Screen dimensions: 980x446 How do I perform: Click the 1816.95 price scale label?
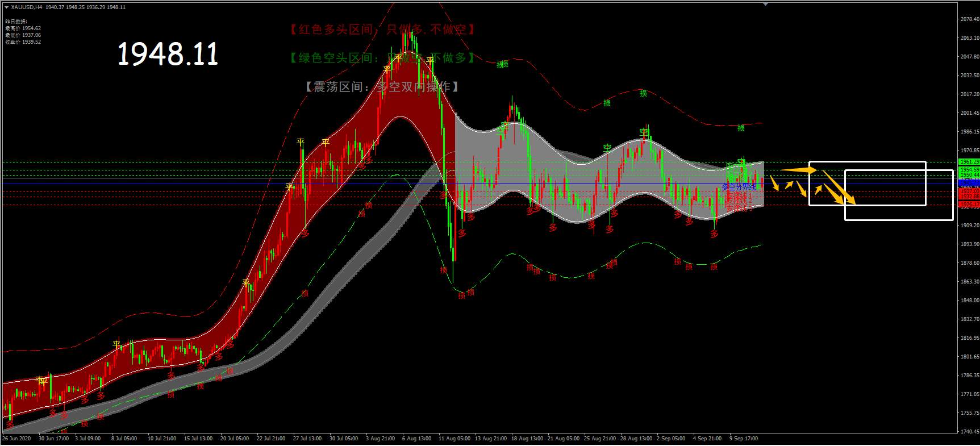point(970,338)
